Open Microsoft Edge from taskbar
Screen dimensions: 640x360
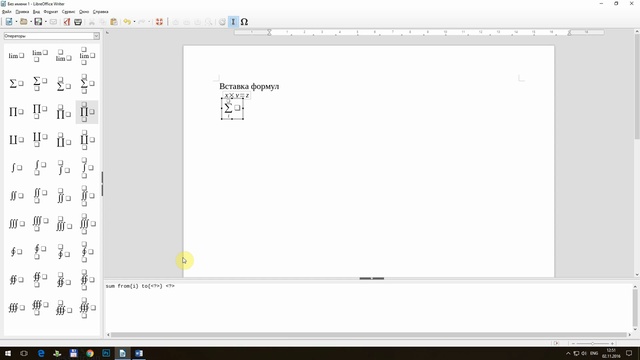(41, 353)
